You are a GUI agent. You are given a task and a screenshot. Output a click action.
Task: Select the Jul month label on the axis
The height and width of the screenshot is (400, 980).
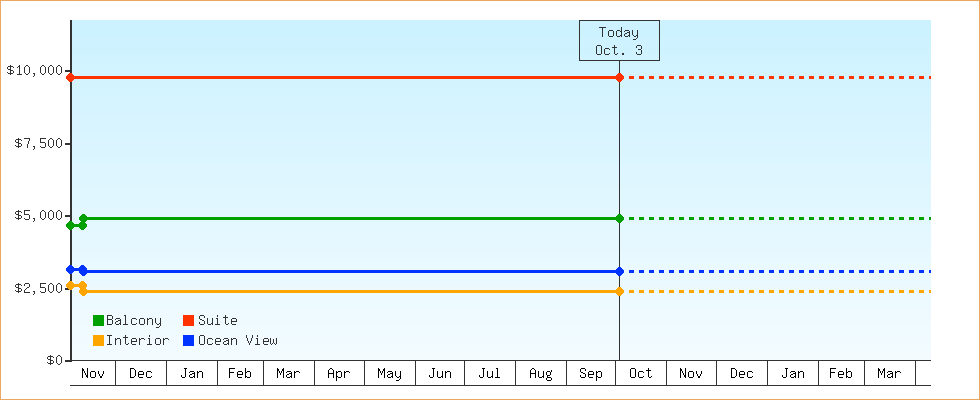[x=490, y=374]
